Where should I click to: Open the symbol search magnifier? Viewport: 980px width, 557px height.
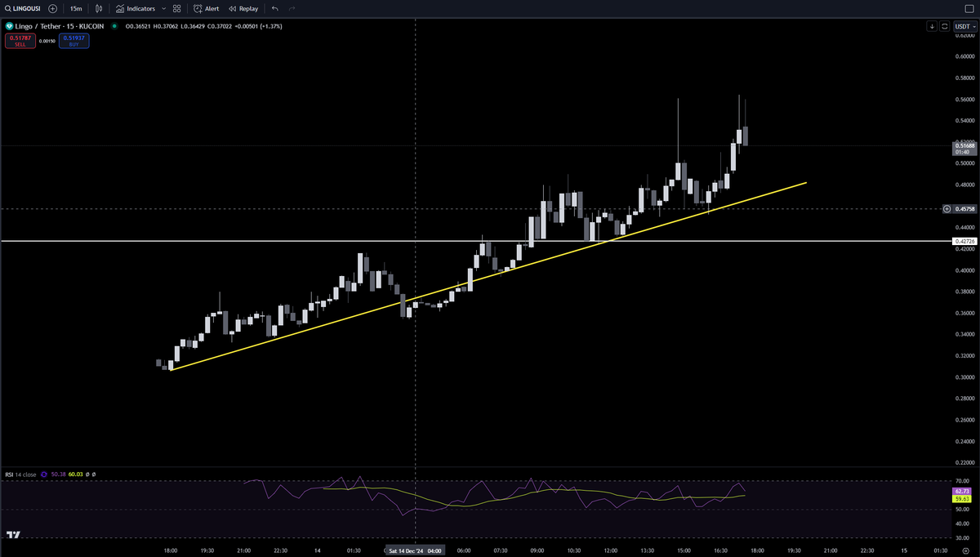click(8, 8)
